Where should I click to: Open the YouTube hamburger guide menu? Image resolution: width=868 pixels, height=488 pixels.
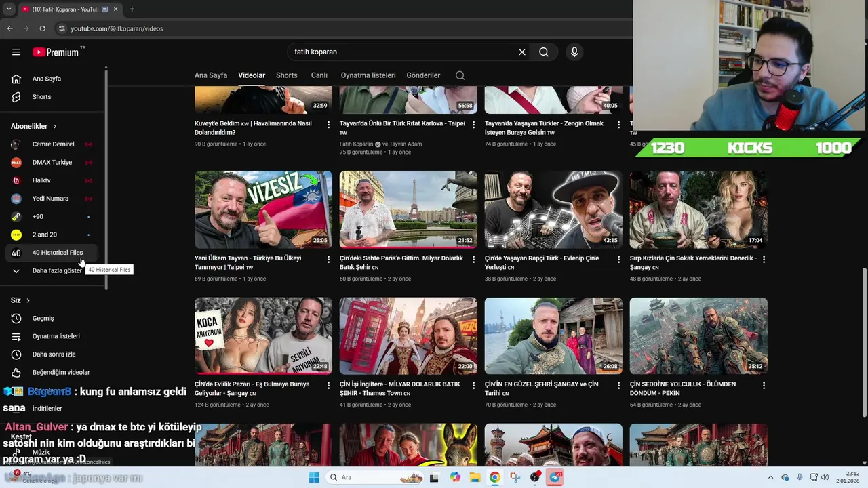click(x=16, y=52)
